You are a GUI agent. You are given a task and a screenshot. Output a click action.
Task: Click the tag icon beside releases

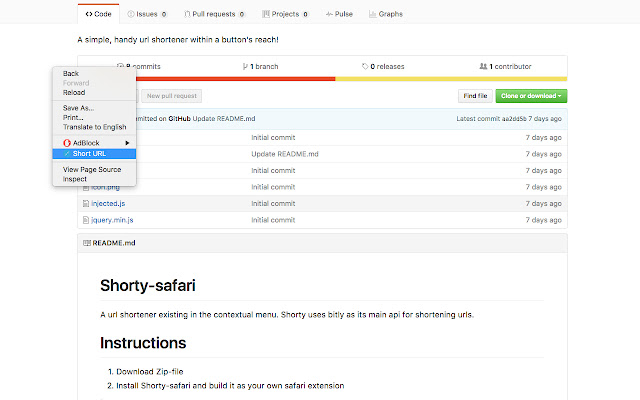coord(365,66)
